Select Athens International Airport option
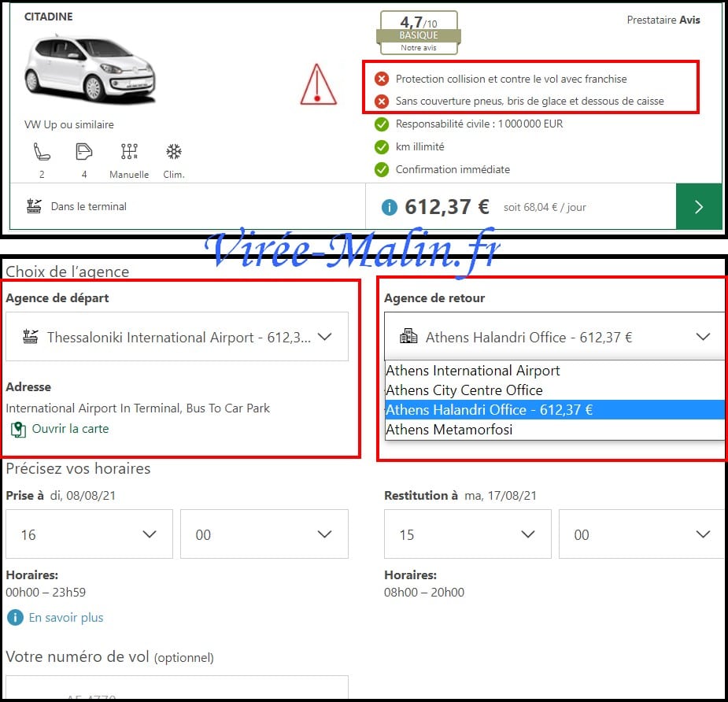 coord(473,371)
